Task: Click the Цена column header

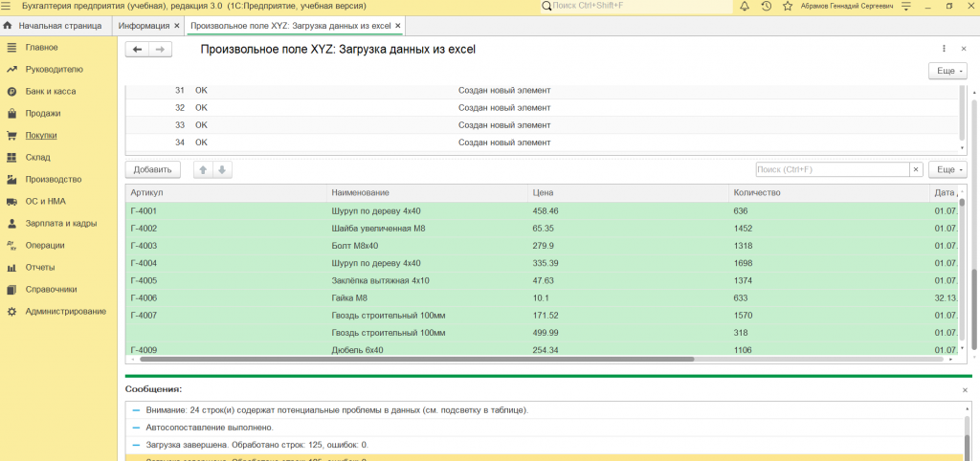Action: 628,192
